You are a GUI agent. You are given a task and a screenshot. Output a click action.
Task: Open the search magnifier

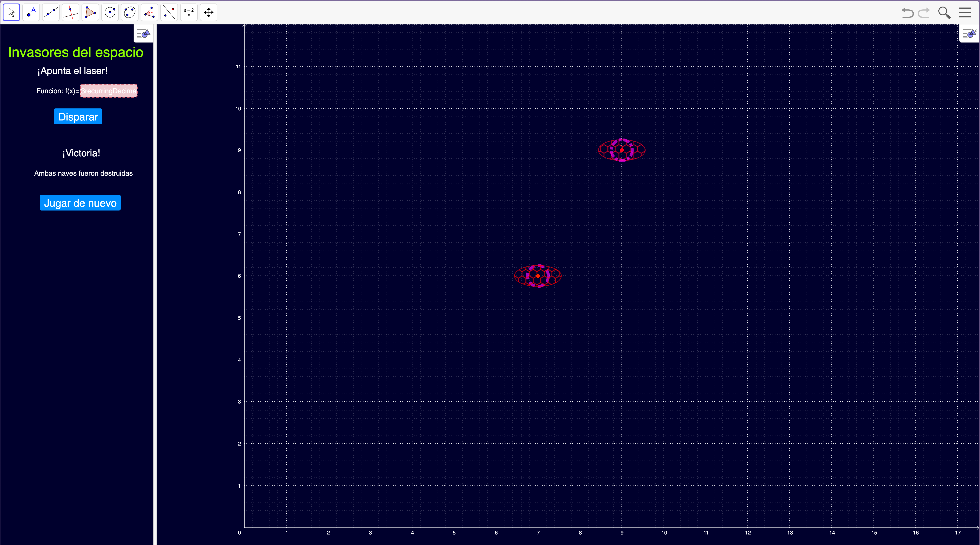(944, 12)
